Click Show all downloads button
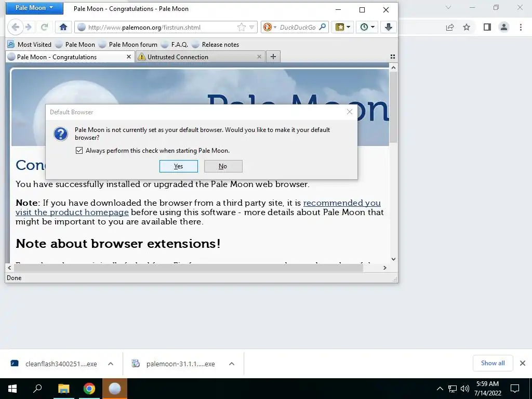 pyautogui.click(x=493, y=363)
